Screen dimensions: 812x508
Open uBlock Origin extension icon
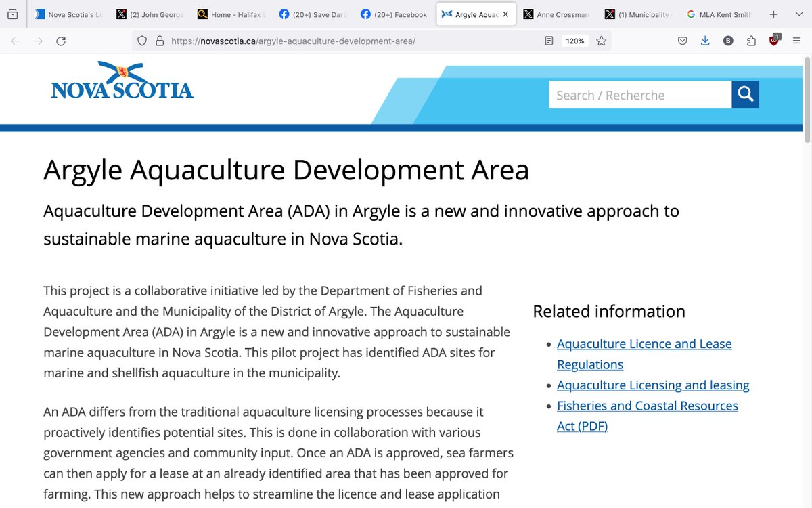tap(774, 40)
